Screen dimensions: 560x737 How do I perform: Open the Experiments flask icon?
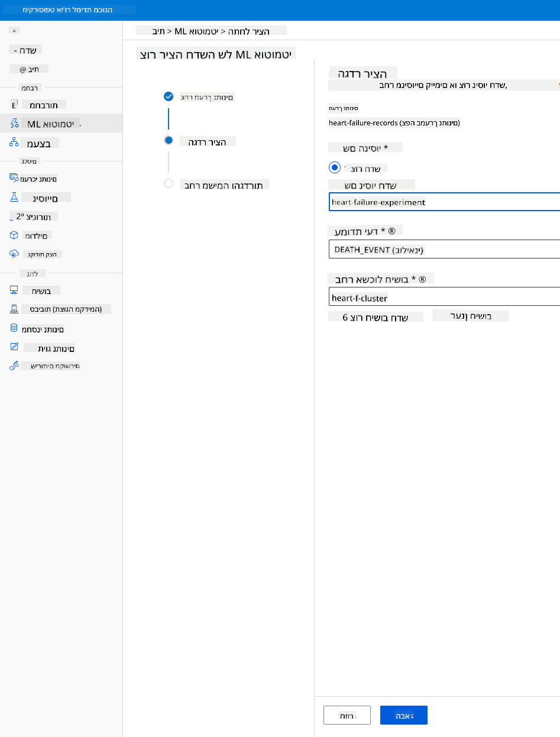point(14,197)
